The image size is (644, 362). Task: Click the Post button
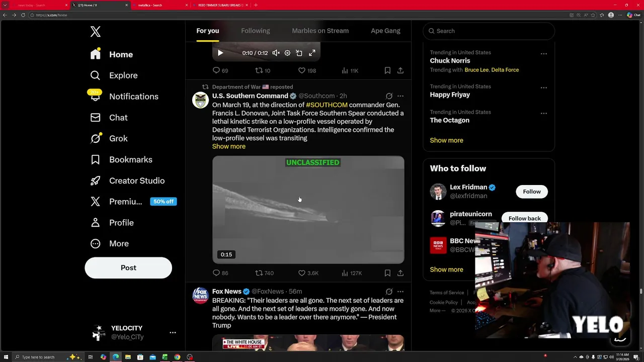click(x=128, y=268)
